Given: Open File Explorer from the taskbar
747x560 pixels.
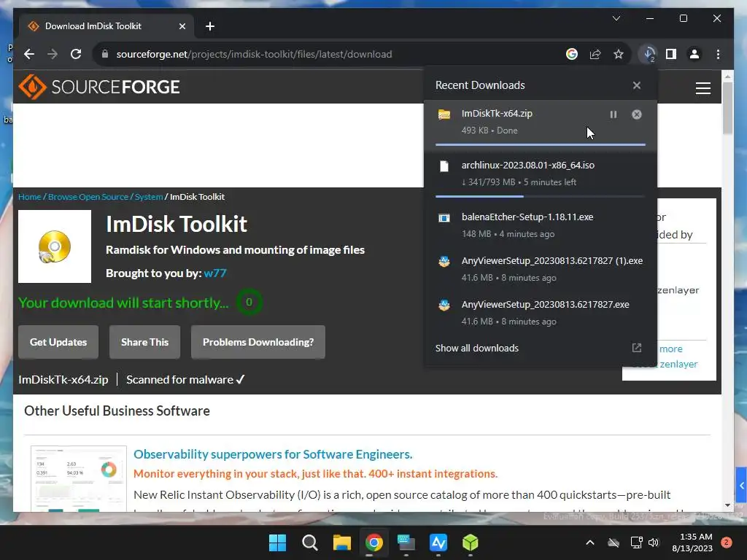Looking at the screenshot, I should [x=341, y=542].
